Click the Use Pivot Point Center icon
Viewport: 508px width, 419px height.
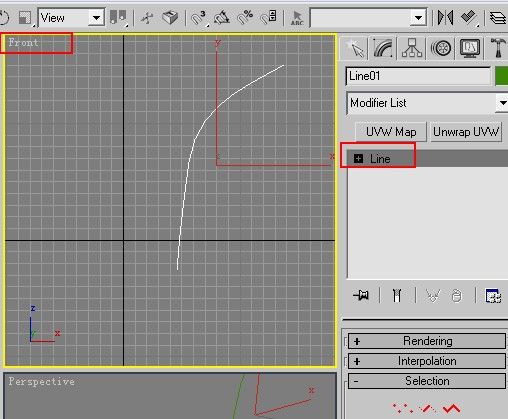118,17
